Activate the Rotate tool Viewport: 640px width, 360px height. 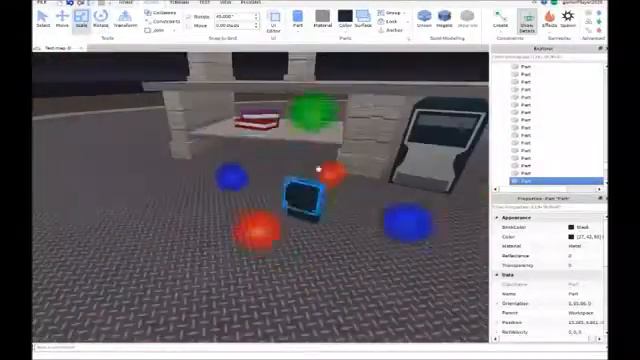pyautogui.click(x=100, y=19)
